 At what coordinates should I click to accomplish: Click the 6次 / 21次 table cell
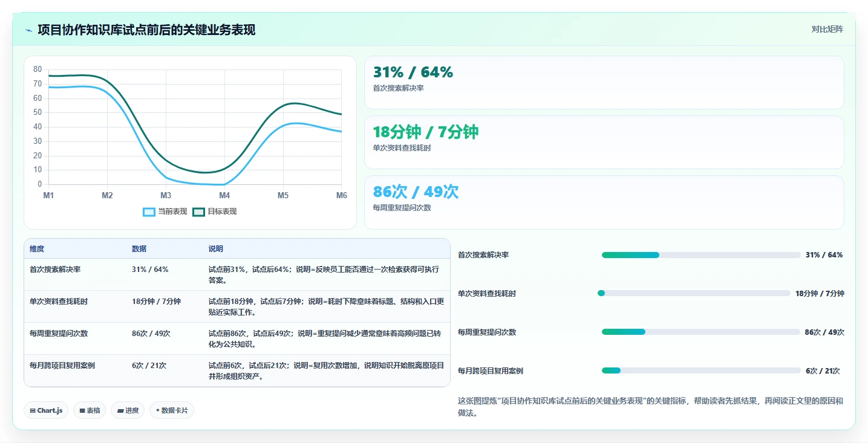point(149,365)
